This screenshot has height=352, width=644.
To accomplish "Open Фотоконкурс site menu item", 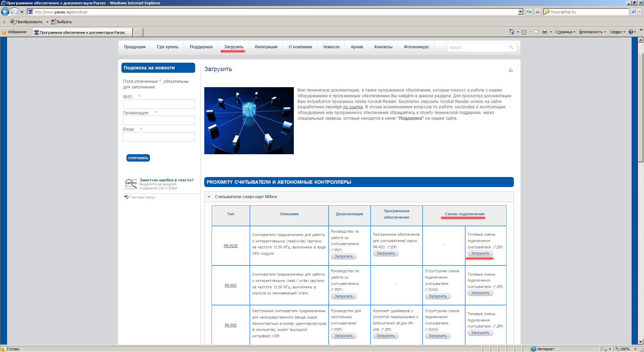I will tap(417, 47).
